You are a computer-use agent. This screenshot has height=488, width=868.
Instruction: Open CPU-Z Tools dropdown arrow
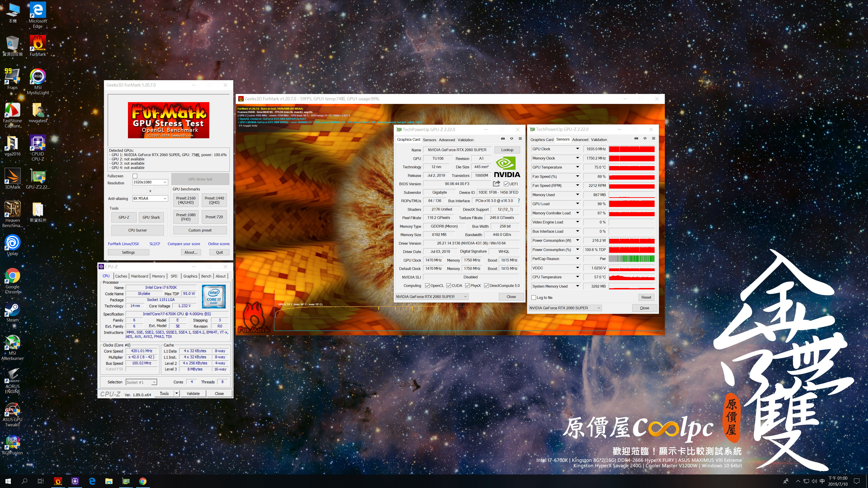tap(177, 393)
